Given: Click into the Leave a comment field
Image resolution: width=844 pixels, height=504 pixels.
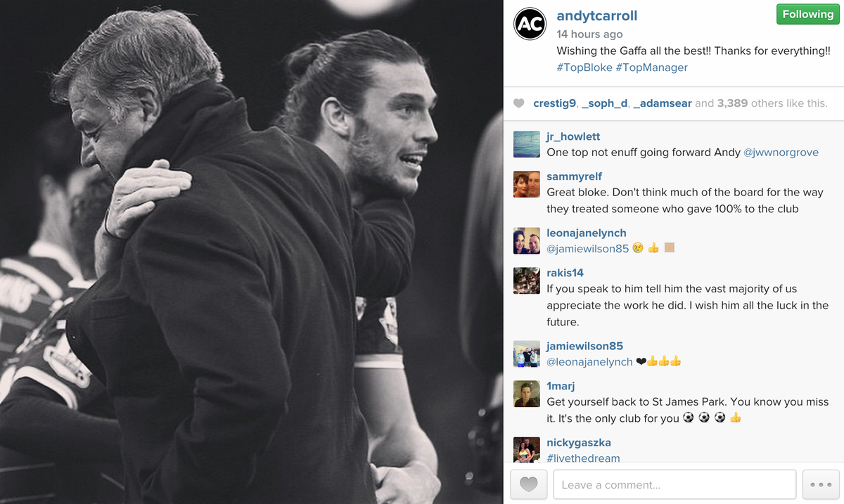Looking at the screenshot, I should pyautogui.click(x=675, y=485).
